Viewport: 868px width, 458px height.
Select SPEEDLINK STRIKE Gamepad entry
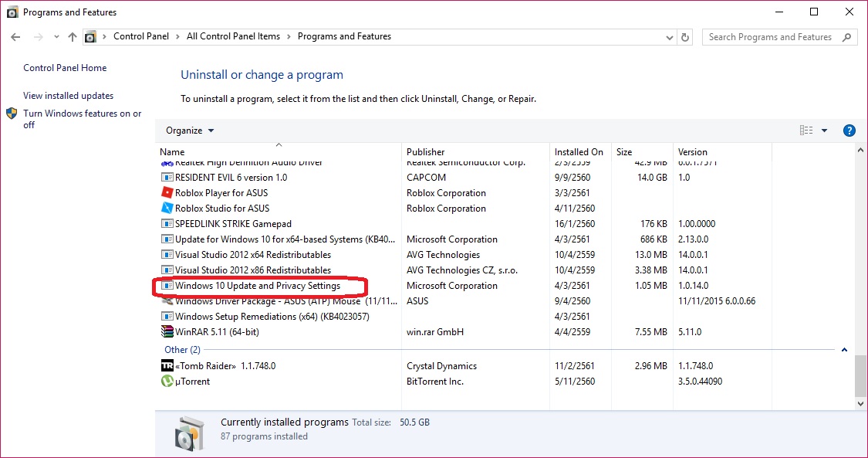tap(233, 224)
